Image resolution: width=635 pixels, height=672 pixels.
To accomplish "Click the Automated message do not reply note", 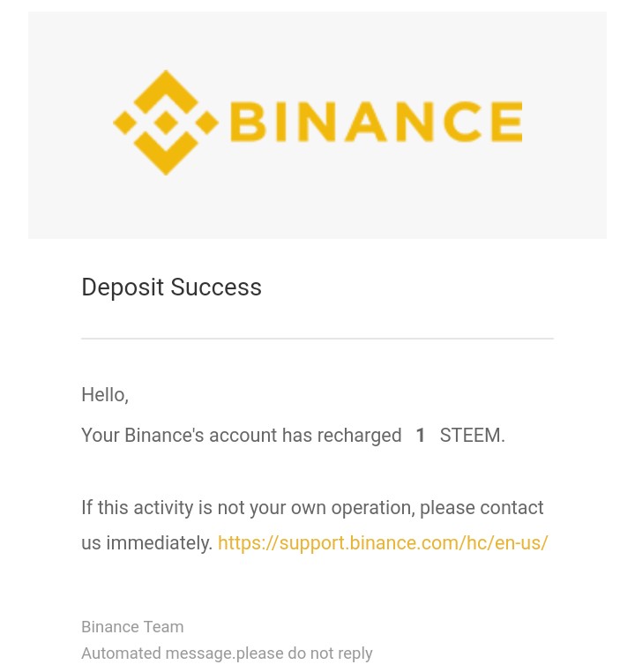I will [227, 653].
